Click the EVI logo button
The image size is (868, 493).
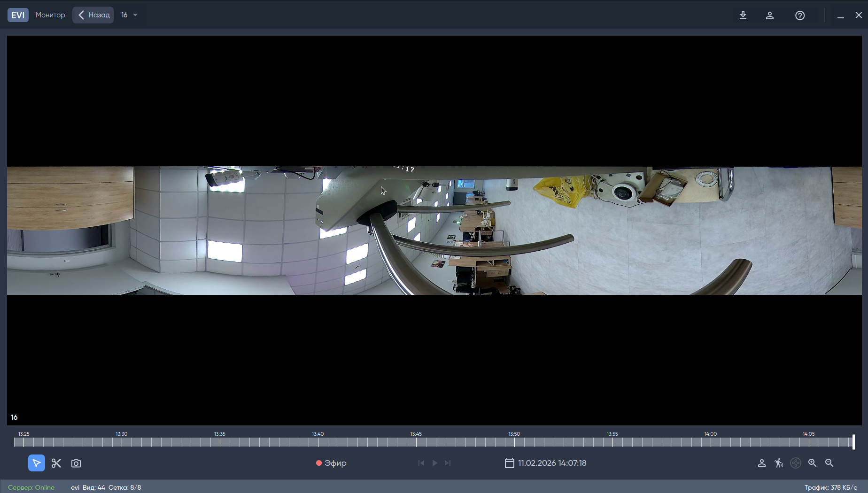tap(18, 15)
